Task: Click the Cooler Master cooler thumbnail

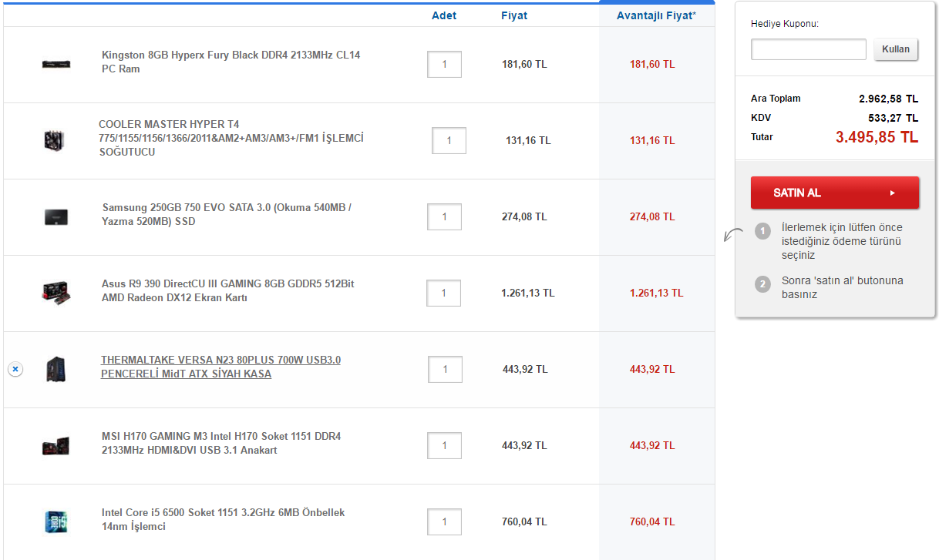Action: click(54, 140)
